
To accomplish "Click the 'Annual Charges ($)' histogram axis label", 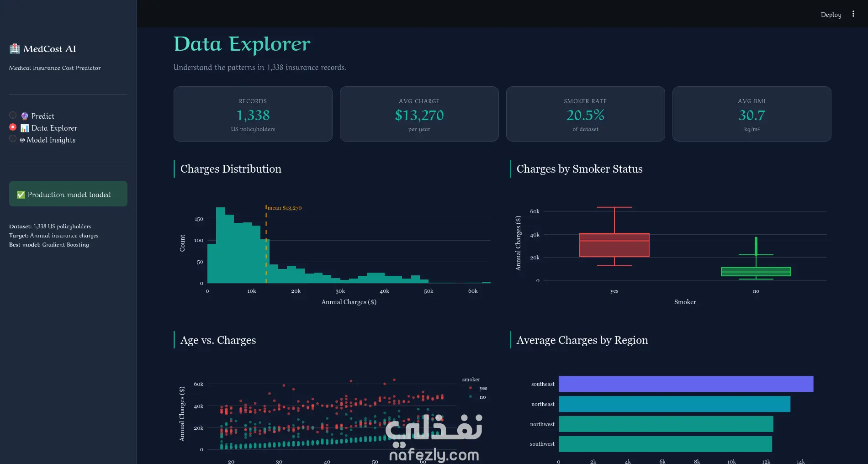I will (x=349, y=302).
